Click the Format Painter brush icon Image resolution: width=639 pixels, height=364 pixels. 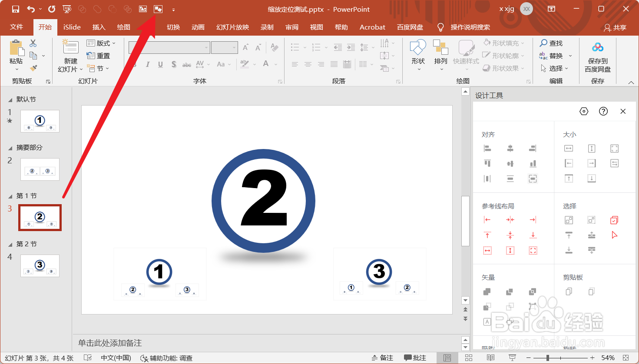tap(33, 68)
